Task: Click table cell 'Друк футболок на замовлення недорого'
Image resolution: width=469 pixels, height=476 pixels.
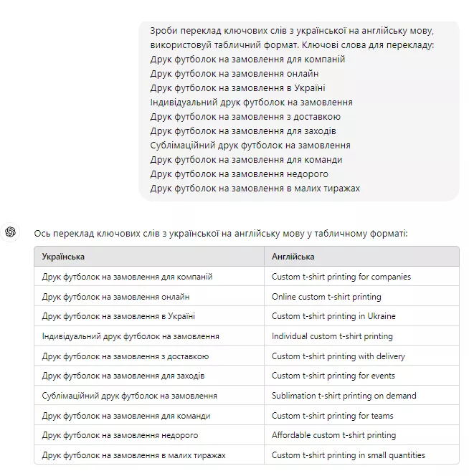Action: [x=120, y=435]
